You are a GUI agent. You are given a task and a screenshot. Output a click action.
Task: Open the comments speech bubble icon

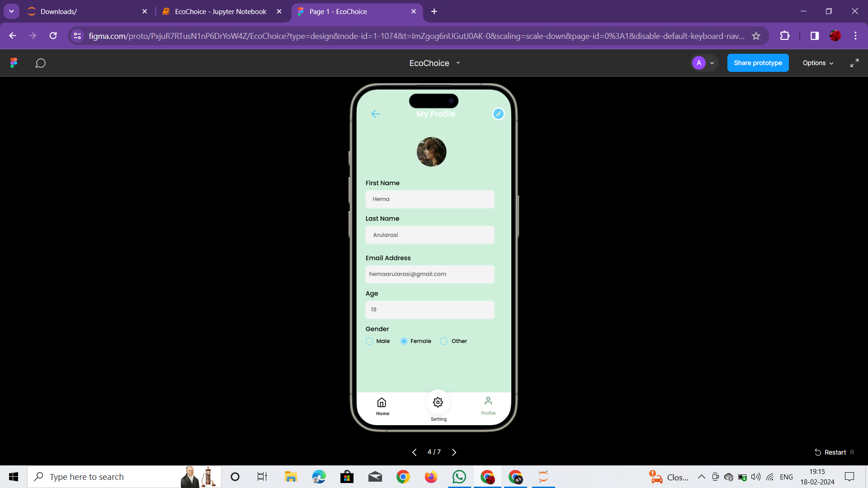click(x=40, y=63)
